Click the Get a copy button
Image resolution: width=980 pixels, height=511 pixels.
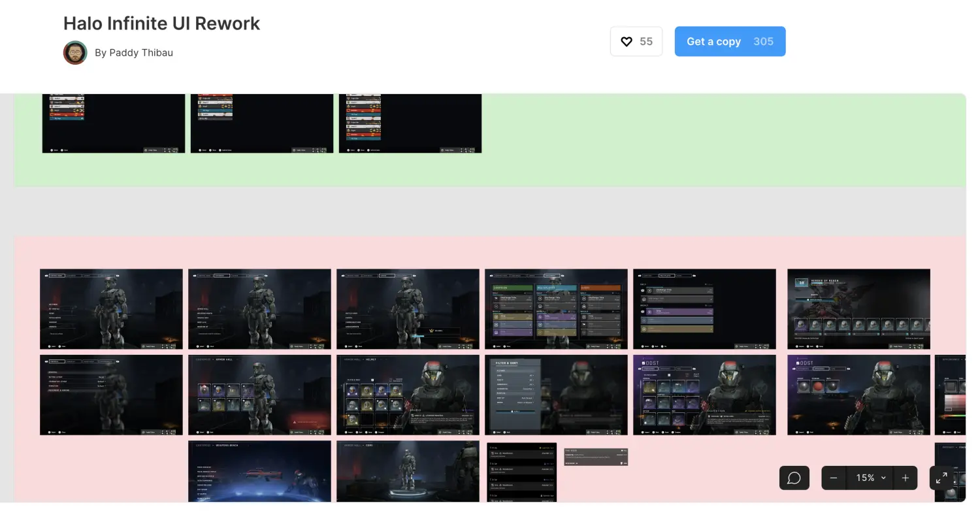point(729,41)
